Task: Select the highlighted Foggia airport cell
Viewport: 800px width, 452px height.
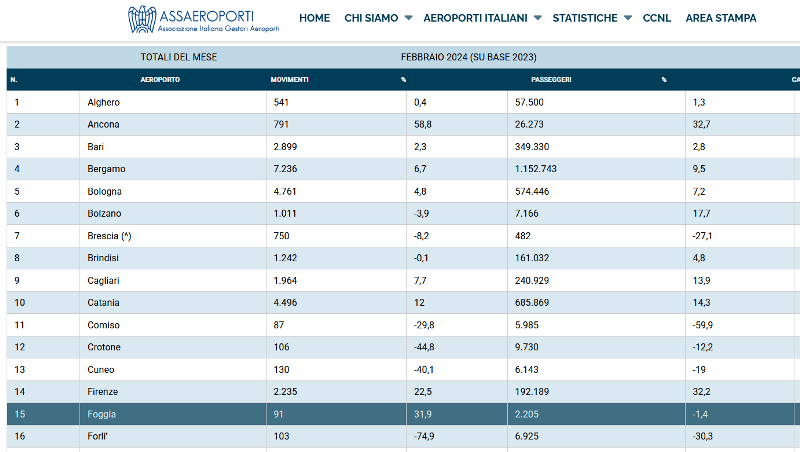Action: [x=173, y=414]
